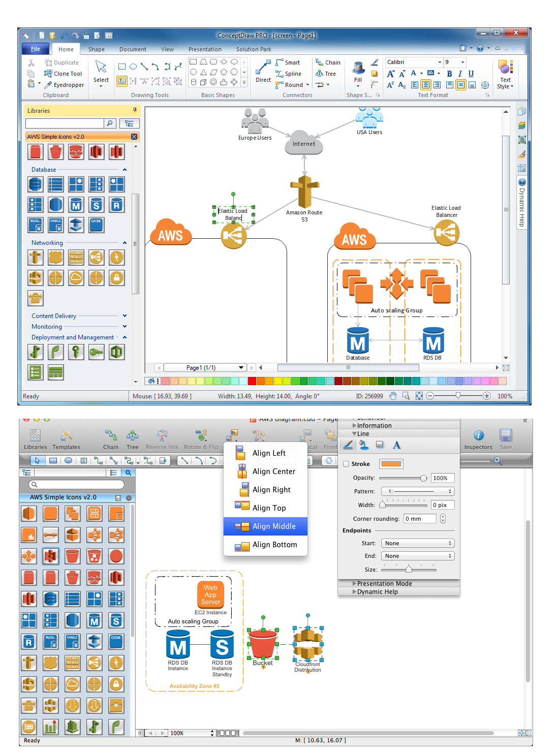Open the Text Style button
The height and width of the screenshot is (756, 559).
pos(505,74)
